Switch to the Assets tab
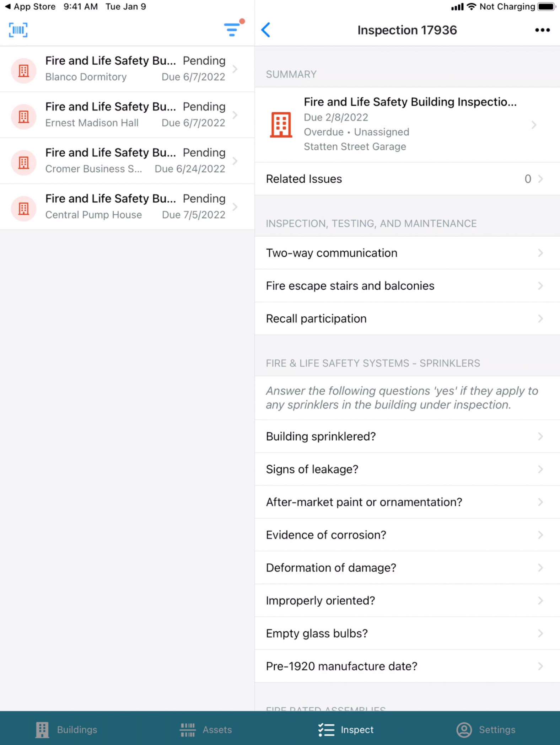This screenshot has height=745, width=560. pos(206,730)
